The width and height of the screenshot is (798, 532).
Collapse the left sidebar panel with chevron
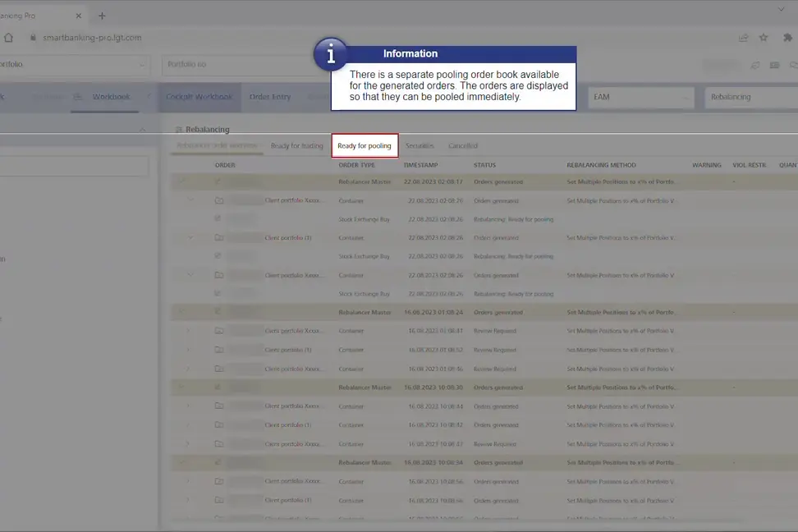(x=141, y=130)
